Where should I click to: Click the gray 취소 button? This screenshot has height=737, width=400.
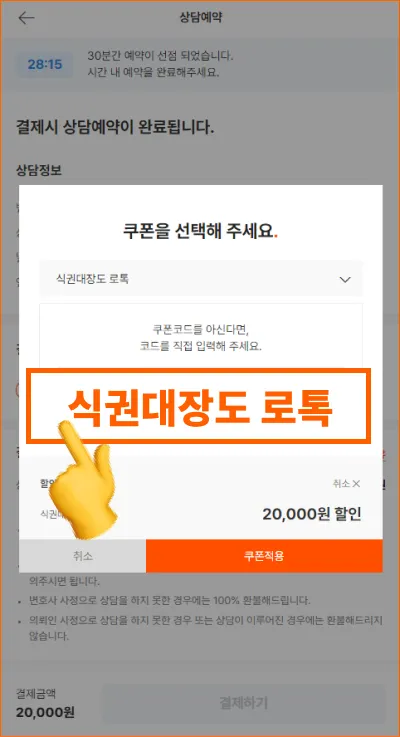tap(83, 556)
